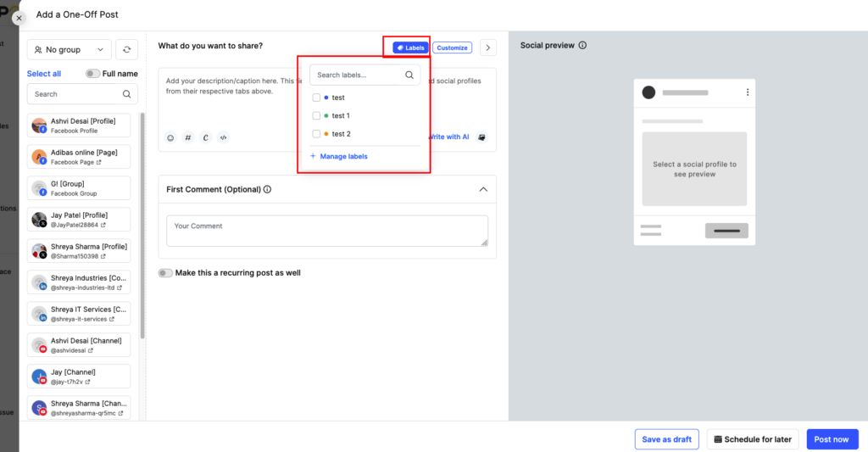Click the Write with AI link
This screenshot has width=868, height=452.
click(449, 137)
